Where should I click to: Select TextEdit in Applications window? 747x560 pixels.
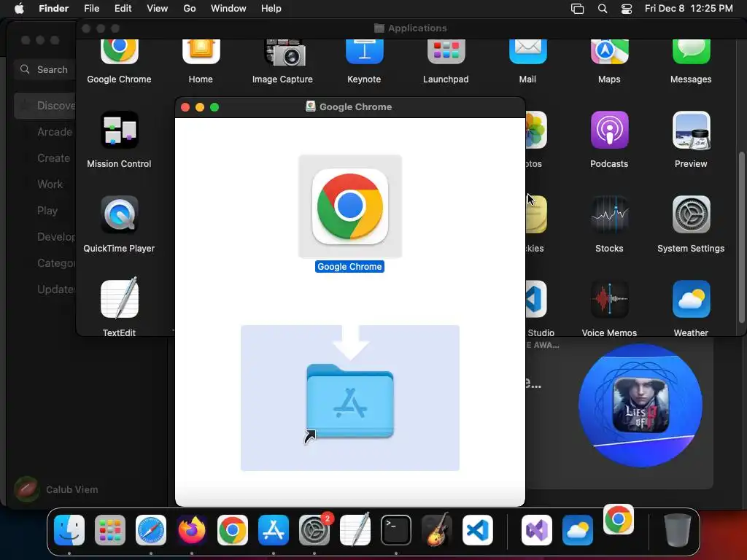pyautogui.click(x=119, y=298)
